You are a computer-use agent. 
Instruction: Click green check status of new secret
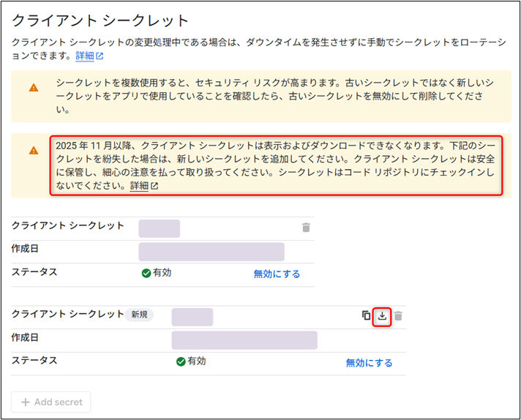click(x=181, y=361)
